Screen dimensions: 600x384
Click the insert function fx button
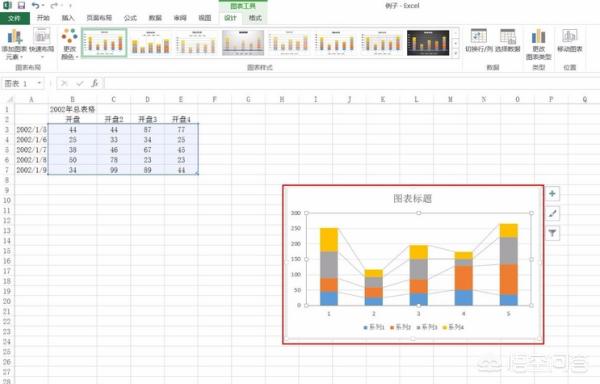point(95,83)
